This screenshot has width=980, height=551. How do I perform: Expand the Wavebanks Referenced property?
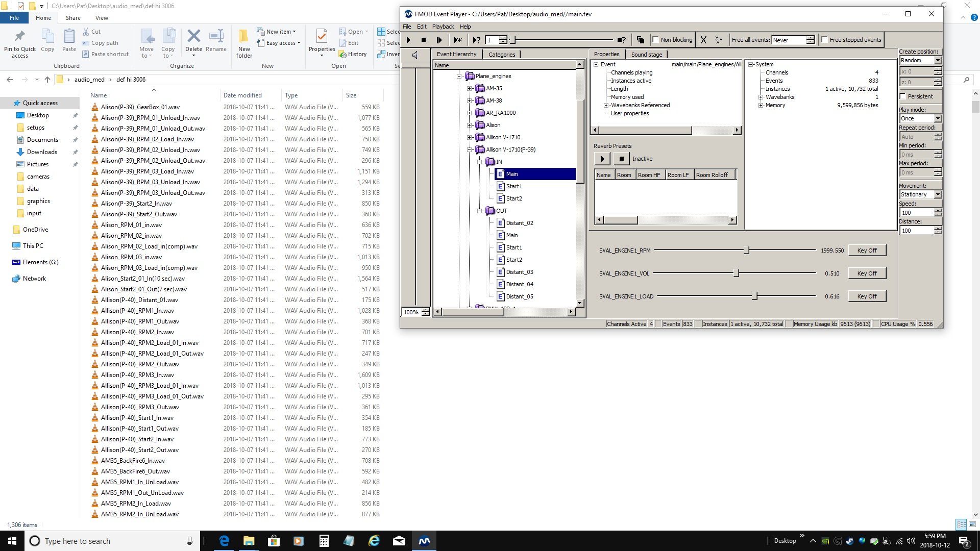(606, 105)
